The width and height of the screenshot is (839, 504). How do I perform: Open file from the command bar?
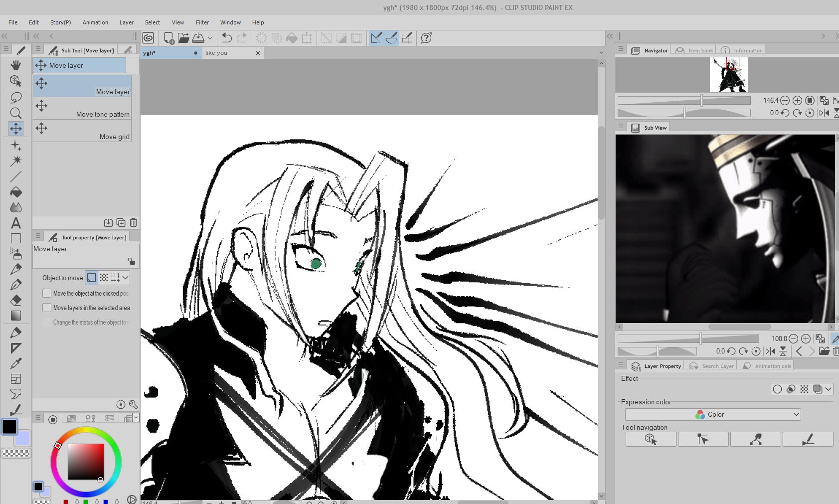click(183, 38)
